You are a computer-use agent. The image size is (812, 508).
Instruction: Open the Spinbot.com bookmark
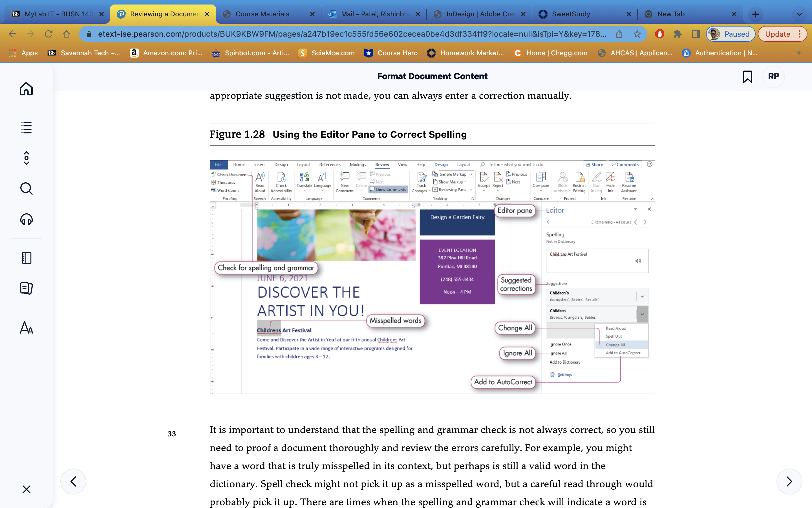click(250, 53)
